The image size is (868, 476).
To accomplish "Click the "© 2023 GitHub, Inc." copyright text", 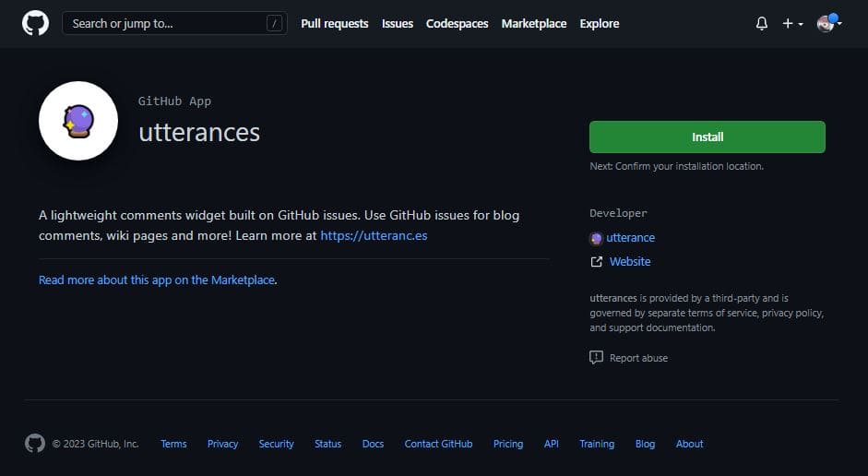I will tap(95, 444).
